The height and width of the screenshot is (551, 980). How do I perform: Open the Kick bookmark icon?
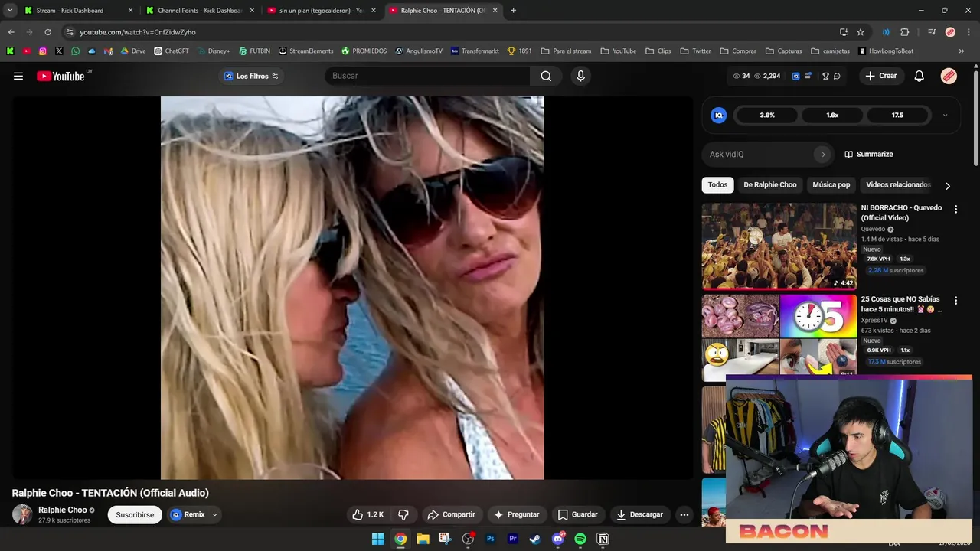(10, 51)
